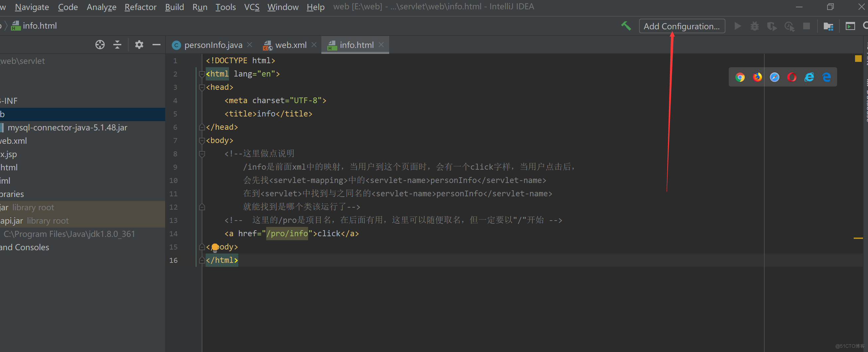Select the info.html editor tab

coord(355,45)
